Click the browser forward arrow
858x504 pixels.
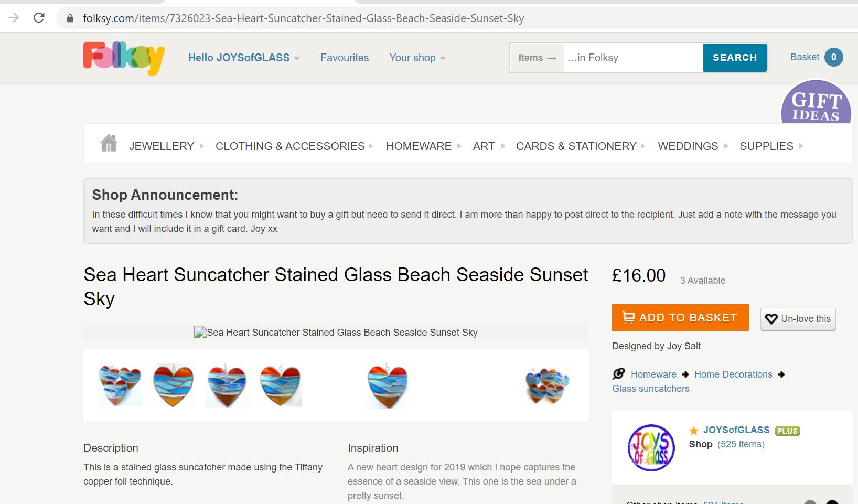pos(14,18)
